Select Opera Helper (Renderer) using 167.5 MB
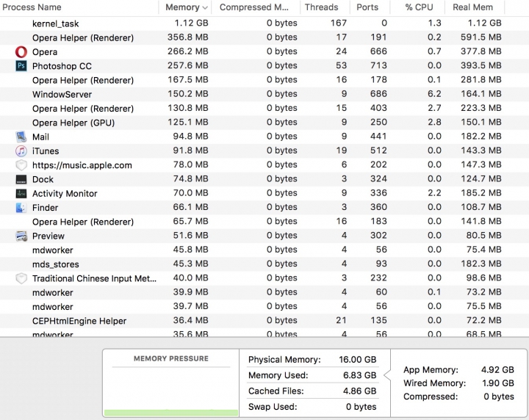This screenshot has width=529, height=420. (x=264, y=80)
